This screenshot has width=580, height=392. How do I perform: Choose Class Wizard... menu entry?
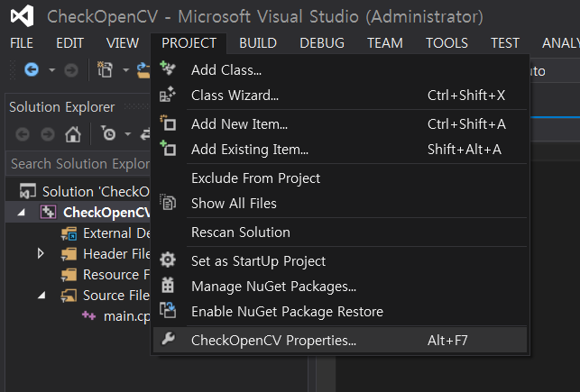(340, 96)
